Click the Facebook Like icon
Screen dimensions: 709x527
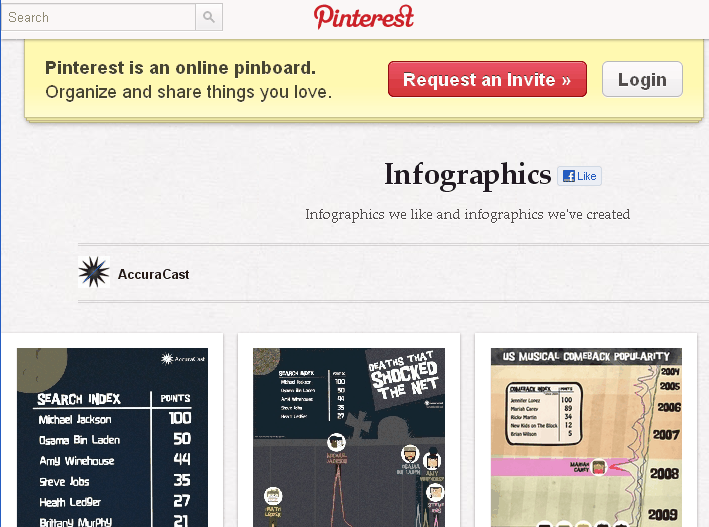click(569, 176)
